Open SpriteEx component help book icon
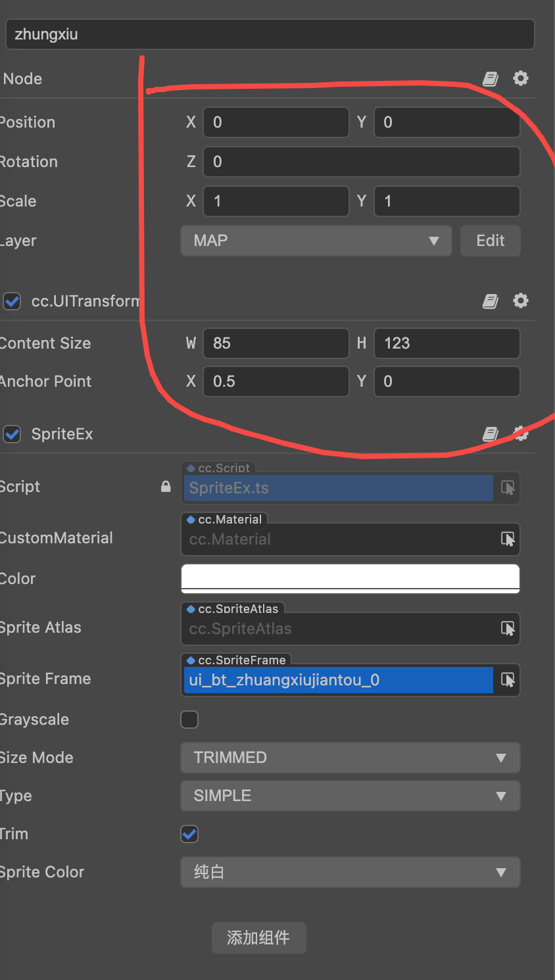Viewport: 555px width, 980px height. [491, 433]
